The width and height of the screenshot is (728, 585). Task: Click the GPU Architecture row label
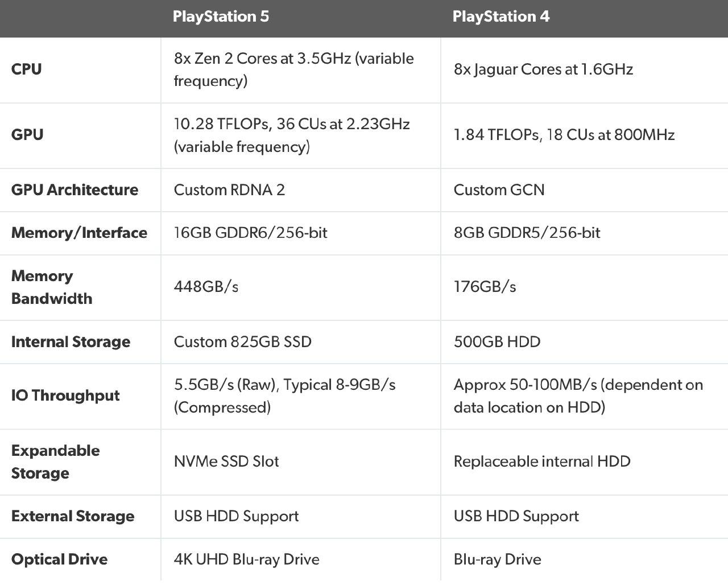point(75,190)
